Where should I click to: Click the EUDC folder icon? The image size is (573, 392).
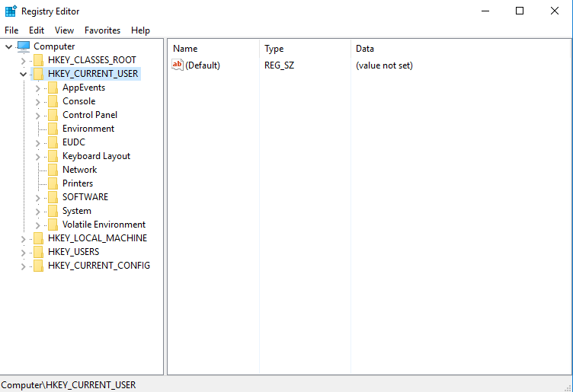click(53, 142)
